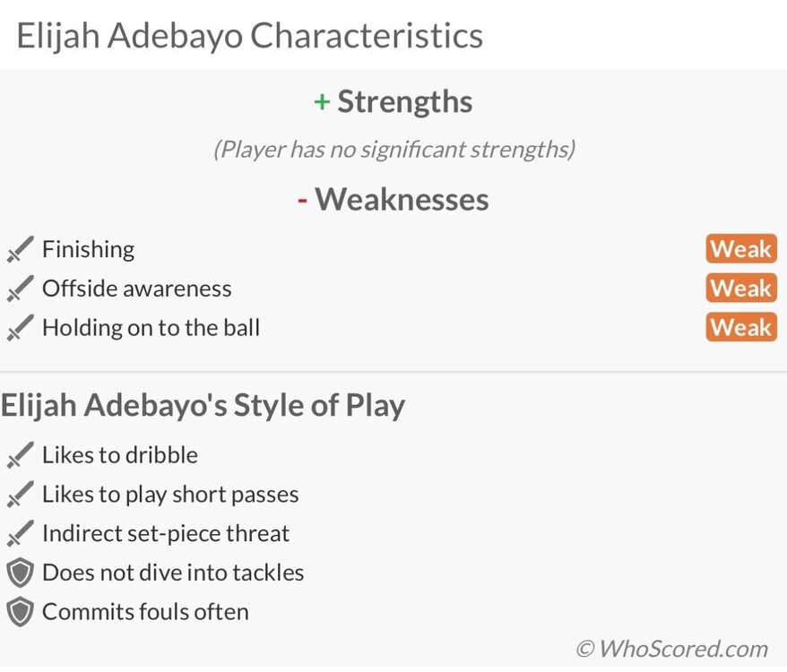Click sword icon beside Likes to play short passes
The width and height of the screenshot is (787, 672).
click(x=20, y=495)
